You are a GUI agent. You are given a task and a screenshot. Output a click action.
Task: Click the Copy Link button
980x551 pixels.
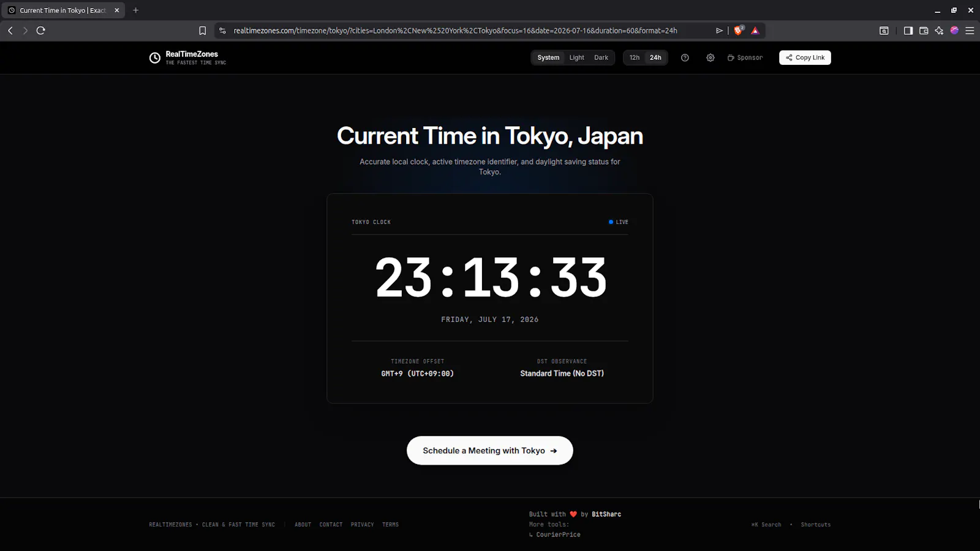[805, 58]
